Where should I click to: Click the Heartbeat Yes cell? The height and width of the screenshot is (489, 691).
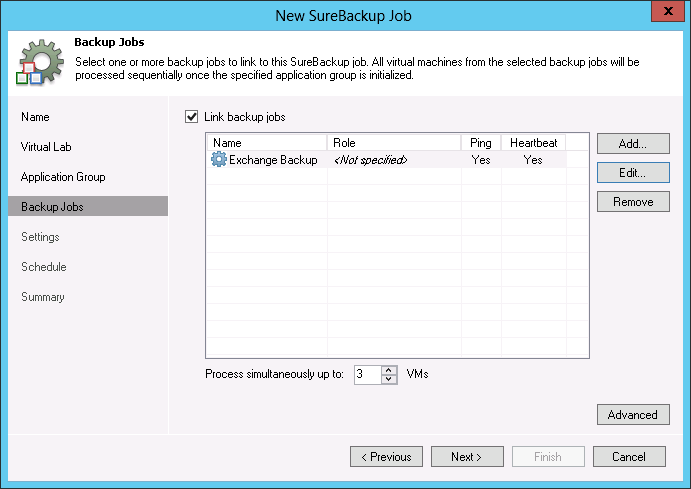point(533,159)
